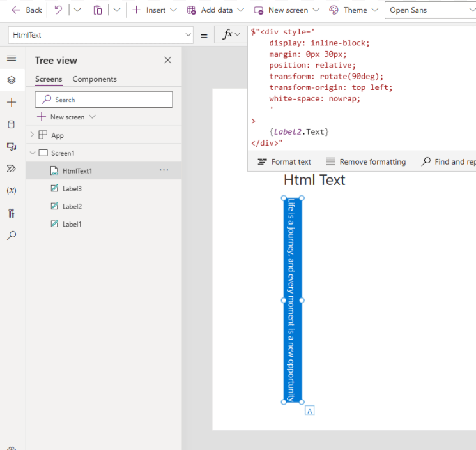Close the Tree view panel
This screenshot has height=450, width=476.
167,60
